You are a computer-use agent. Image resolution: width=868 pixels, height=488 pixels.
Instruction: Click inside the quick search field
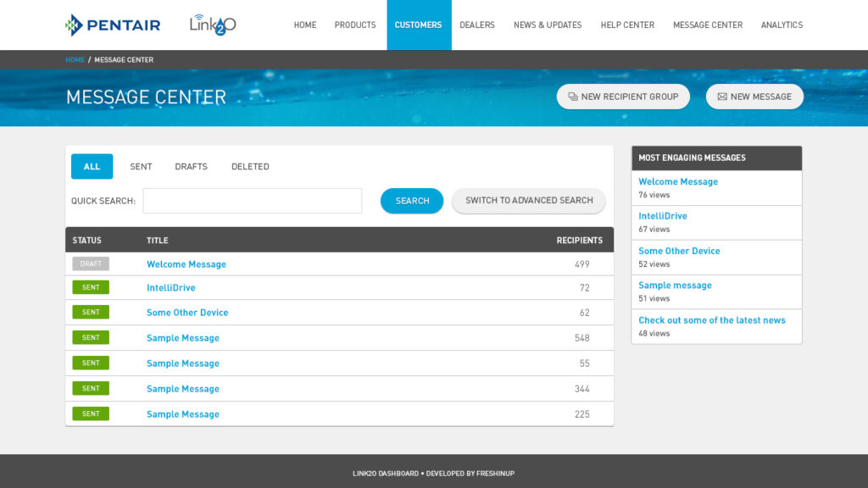[252, 201]
